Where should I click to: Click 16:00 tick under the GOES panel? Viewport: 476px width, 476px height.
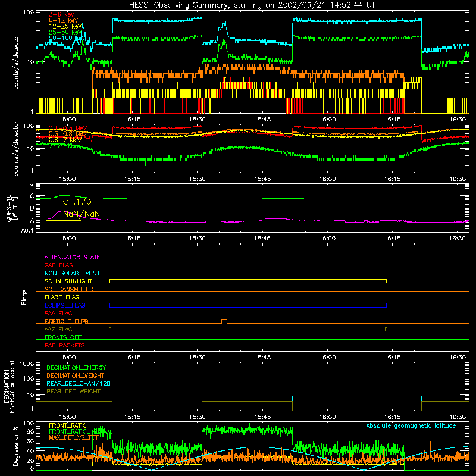pos(327,239)
